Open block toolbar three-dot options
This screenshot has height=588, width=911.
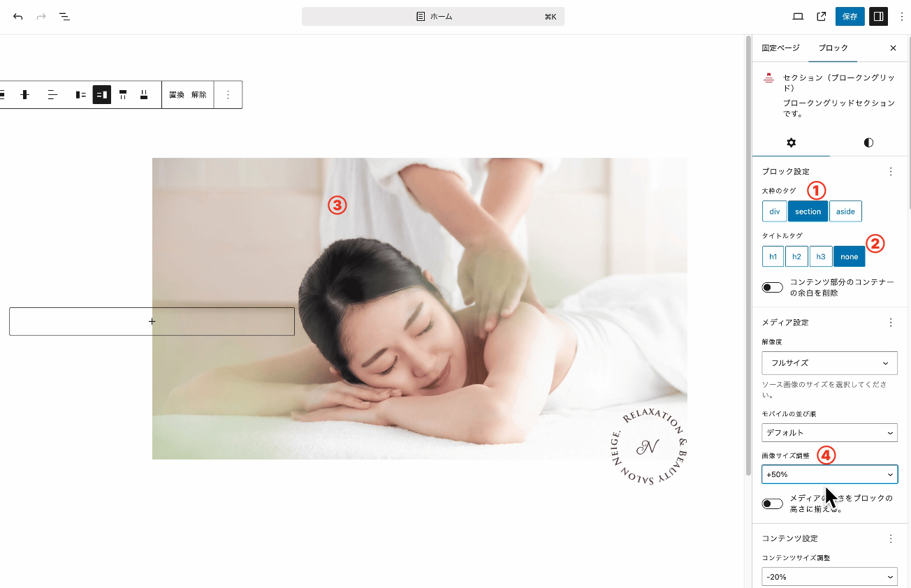tap(228, 95)
